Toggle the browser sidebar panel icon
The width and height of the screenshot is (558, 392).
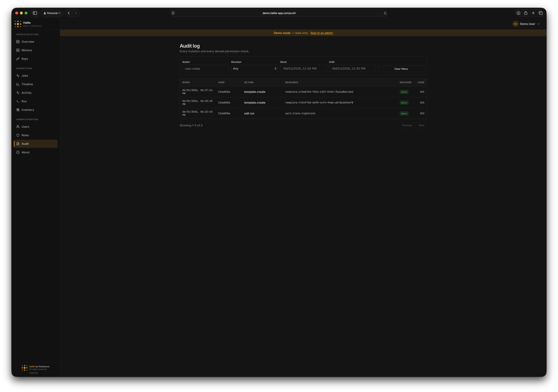(x=35, y=13)
